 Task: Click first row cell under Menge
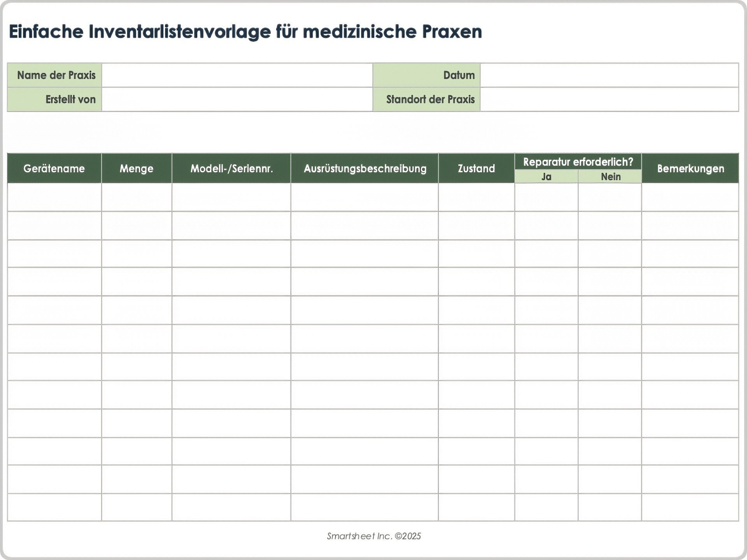tap(137, 198)
